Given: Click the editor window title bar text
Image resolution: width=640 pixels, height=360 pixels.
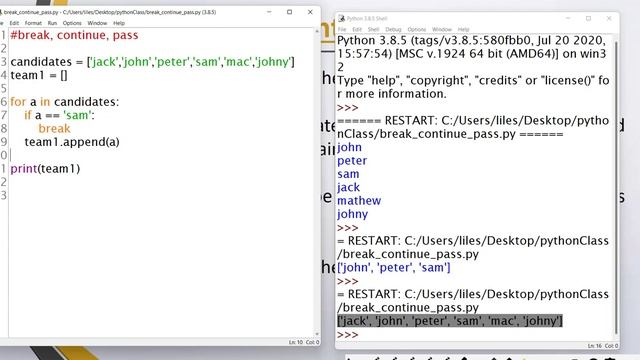Looking at the screenshot, I should [x=110, y=12].
